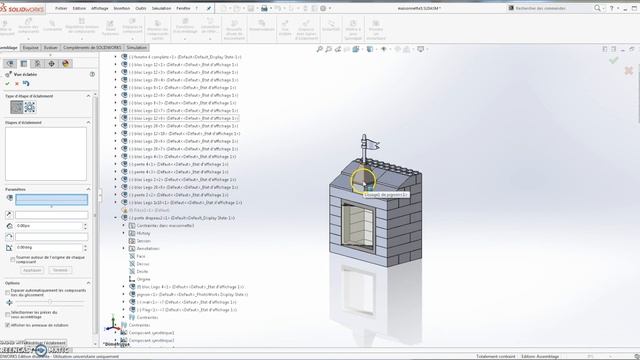Switch to the Evaluer tab
640x360 pixels.
(x=51, y=48)
